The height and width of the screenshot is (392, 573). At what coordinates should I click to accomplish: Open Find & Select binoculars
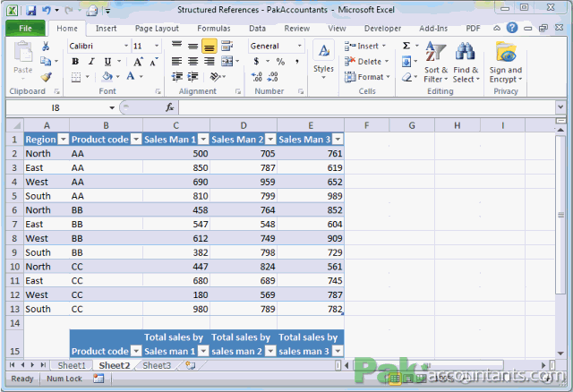point(466,62)
